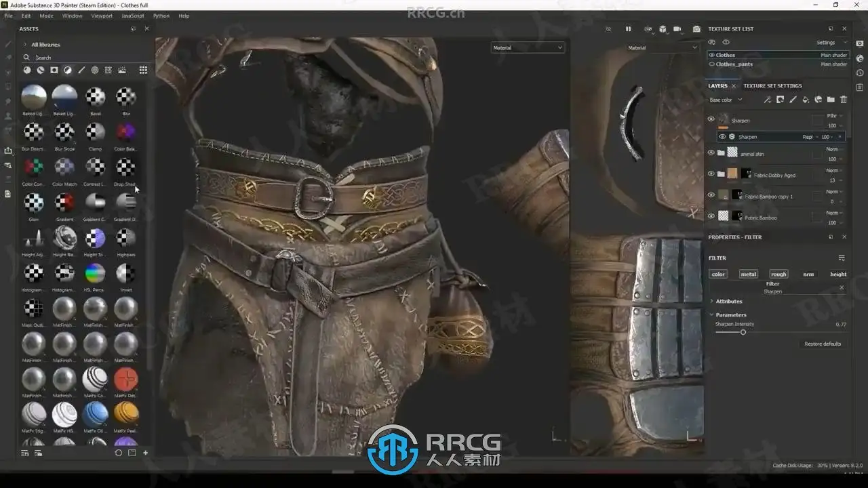Open blend mode dropdown for animal skin

pyautogui.click(x=833, y=149)
